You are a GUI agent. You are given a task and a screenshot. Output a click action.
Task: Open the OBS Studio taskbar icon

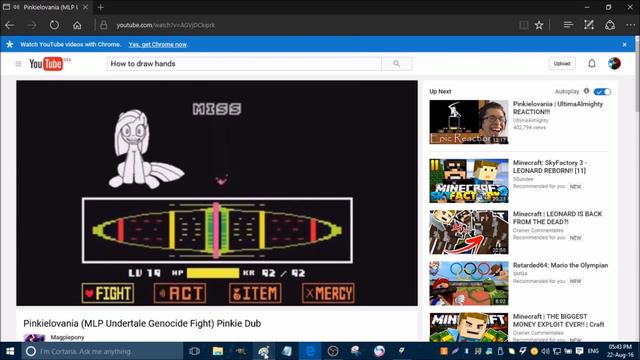tap(333, 351)
